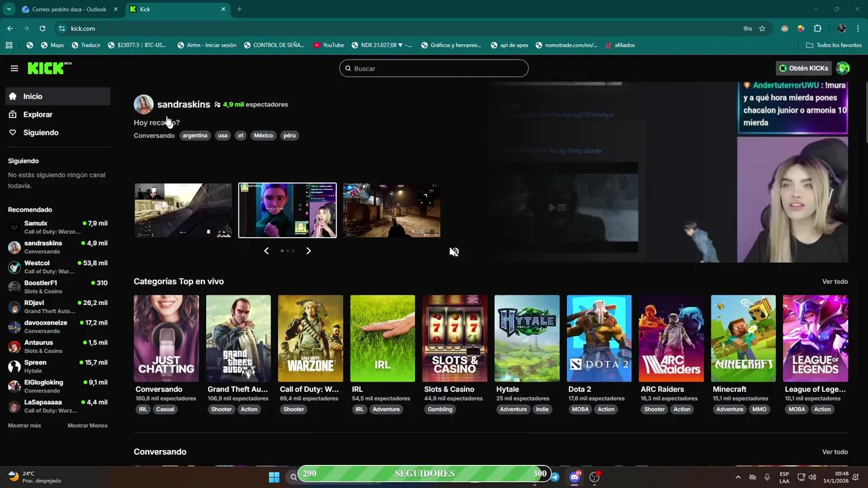Click the Buscar search field
This screenshot has height=488, width=868.
tap(434, 68)
